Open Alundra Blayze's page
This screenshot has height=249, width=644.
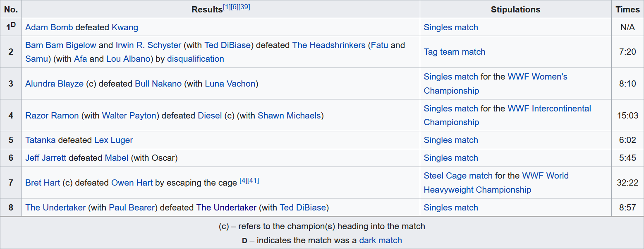54,84
